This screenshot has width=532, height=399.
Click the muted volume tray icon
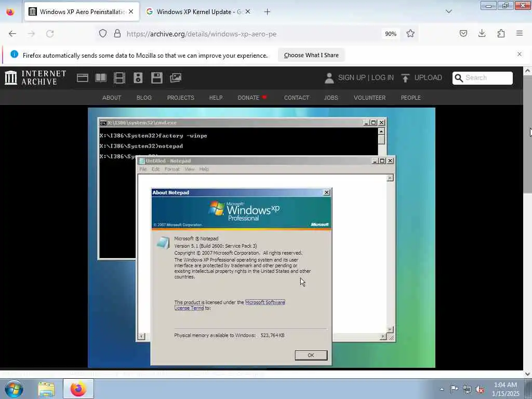coord(480,389)
